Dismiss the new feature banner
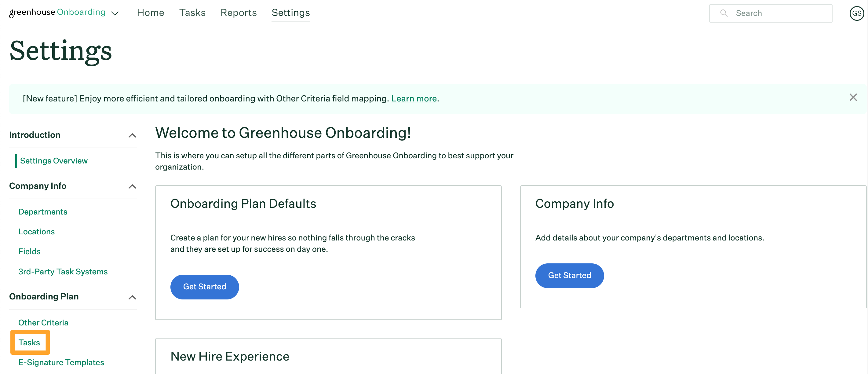Screen dimensions: 868x374 coord(853,97)
